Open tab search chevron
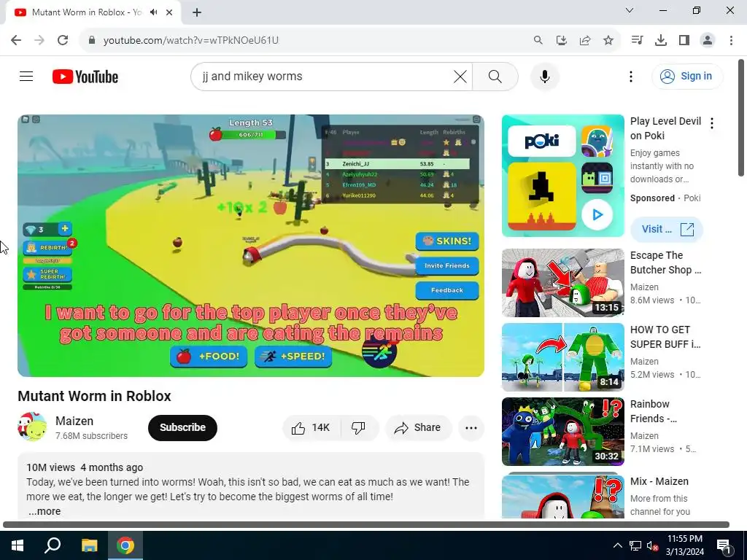Screen dimensions: 747x560 [629, 10]
